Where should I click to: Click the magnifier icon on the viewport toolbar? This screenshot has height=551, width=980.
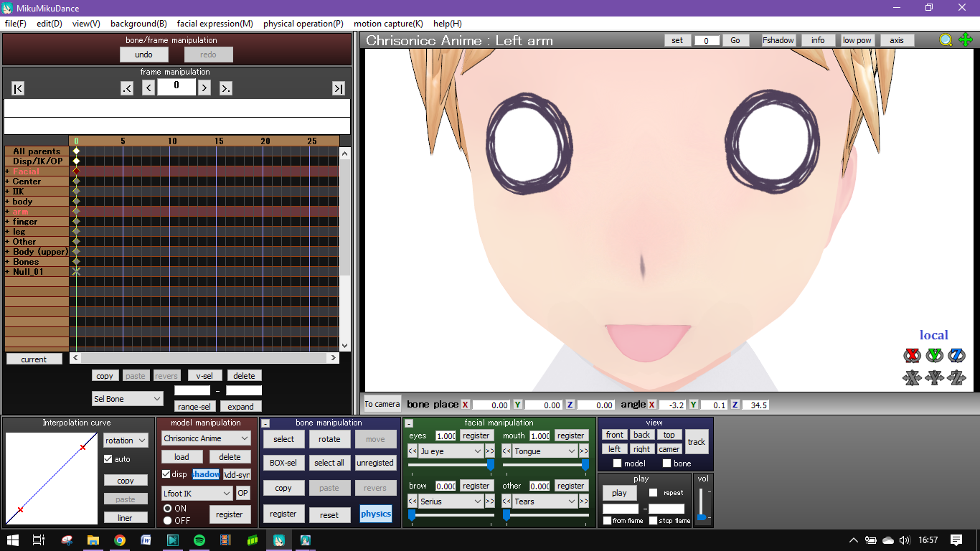[x=946, y=40]
